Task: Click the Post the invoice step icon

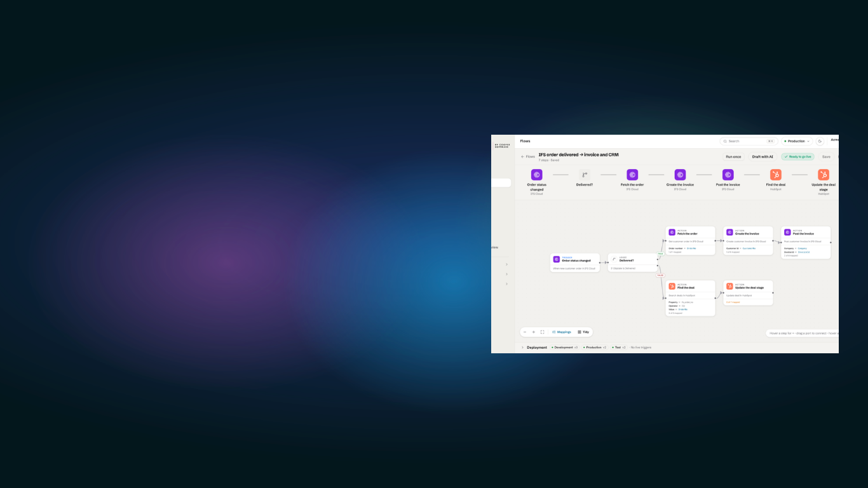Action: coord(728,175)
